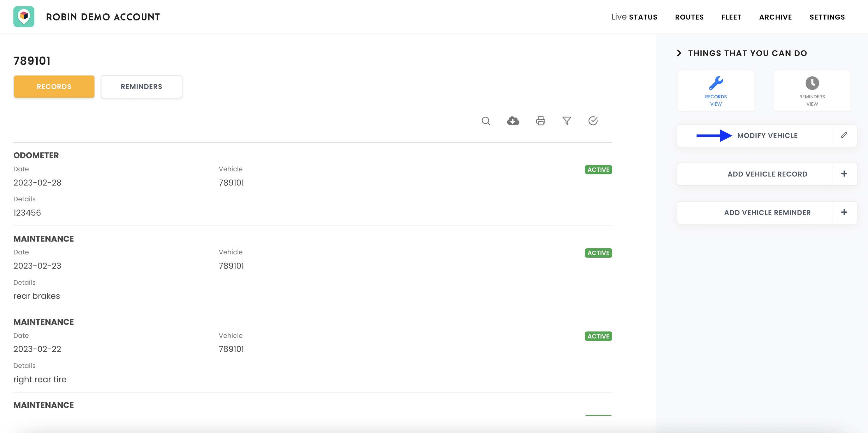Image resolution: width=868 pixels, height=433 pixels.
Task: Click the Records View wrench icon
Action: (716, 83)
